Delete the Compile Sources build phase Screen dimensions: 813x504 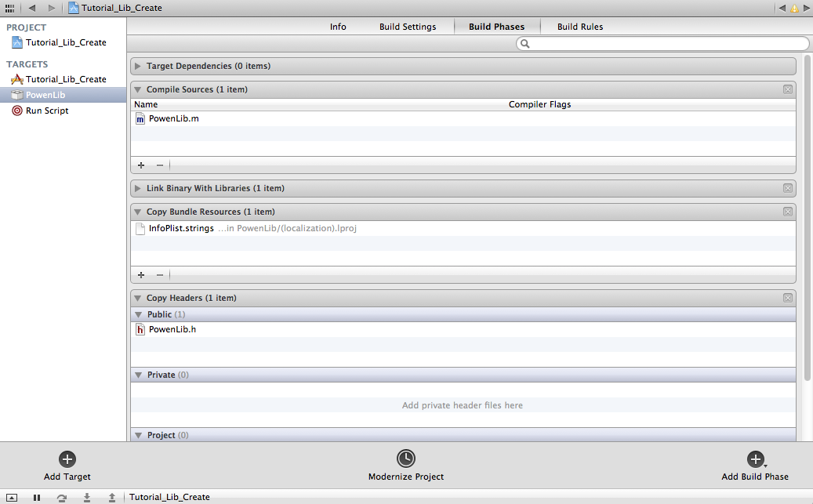tap(788, 89)
